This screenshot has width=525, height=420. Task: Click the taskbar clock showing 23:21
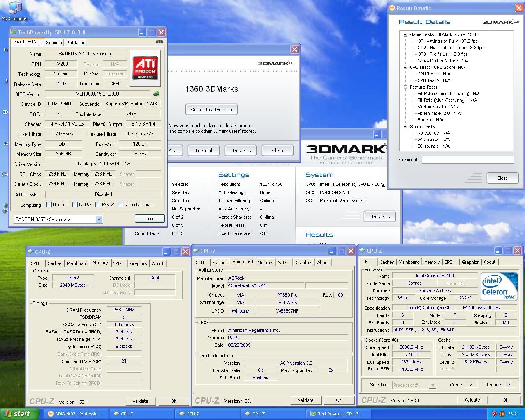[x=513, y=414]
